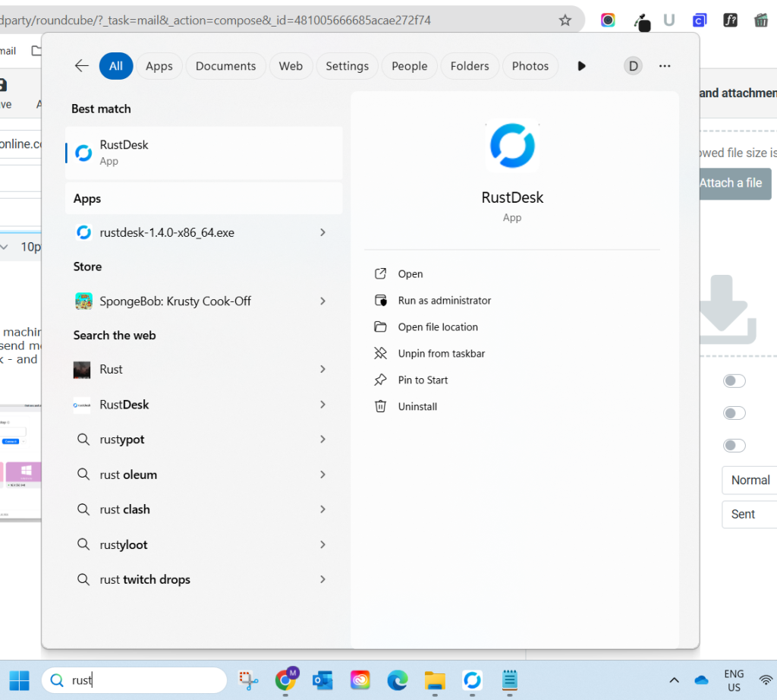
Task: Open the D user account avatar
Action: click(x=633, y=66)
